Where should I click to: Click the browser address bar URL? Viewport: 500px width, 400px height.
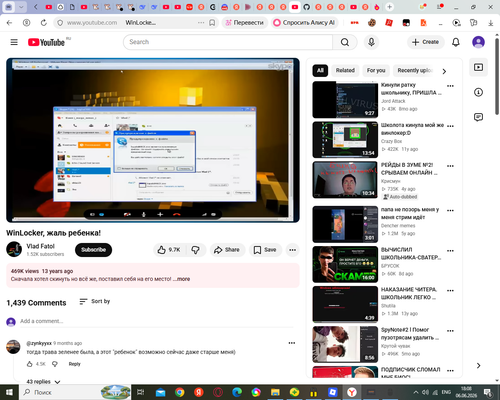click(x=92, y=23)
